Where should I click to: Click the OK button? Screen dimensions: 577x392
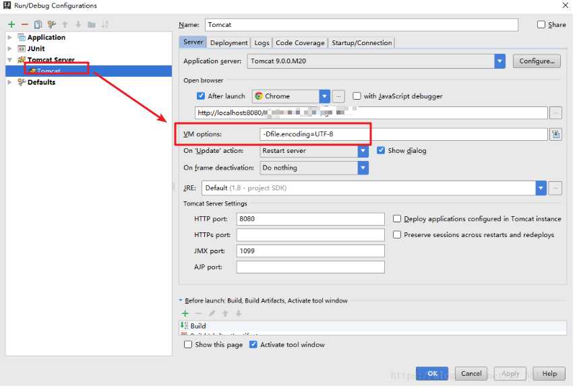coord(432,374)
